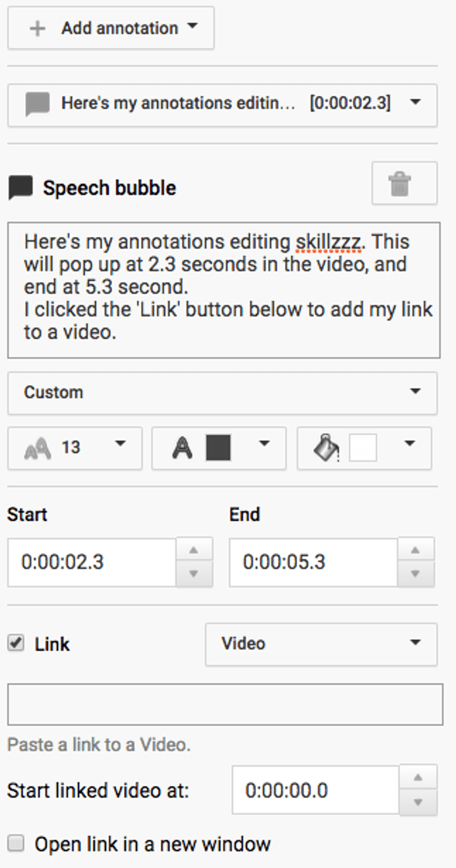Increase the Start time with the up arrow
The width and height of the screenshot is (456, 868).
pos(194,550)
